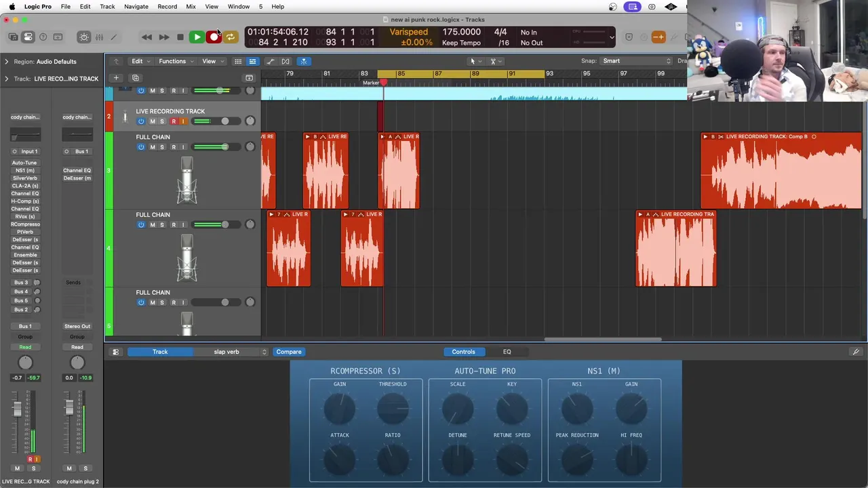Image resolution: width=868 pixels, height=488 pixels.
Task: Select the Track button in Smart Controls
Action: point(160,352)
